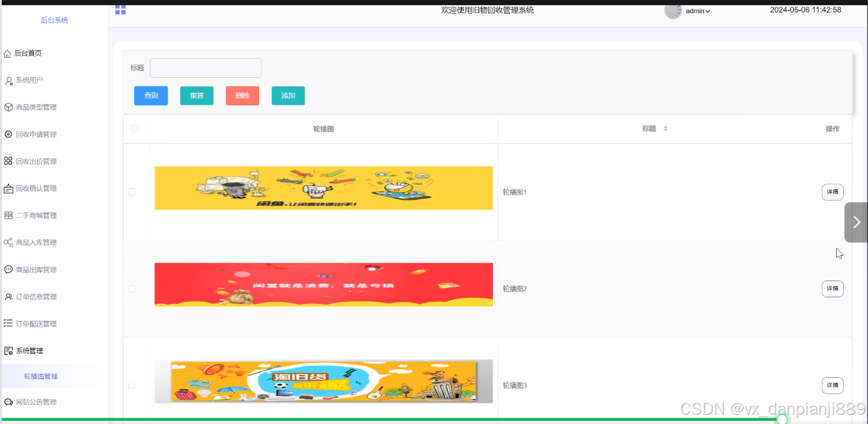Click the date and time display
This screenshot has height=424, width=868.
[806, 10]
